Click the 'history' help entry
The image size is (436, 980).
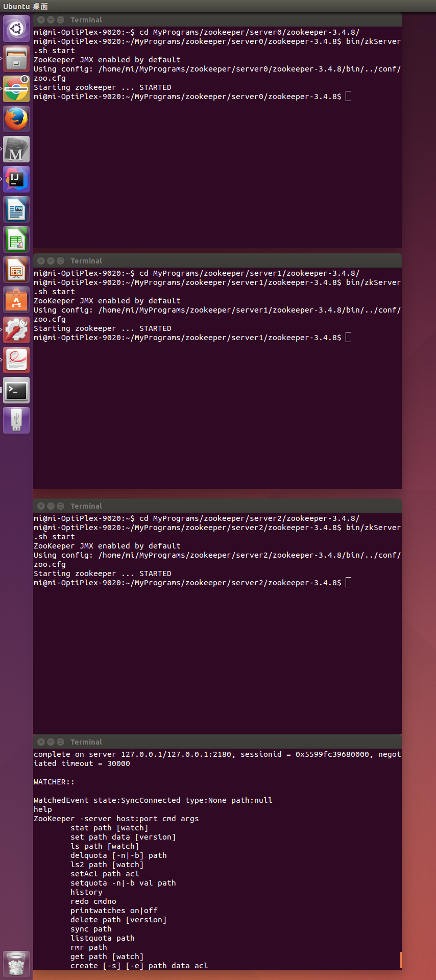(86, 892)
